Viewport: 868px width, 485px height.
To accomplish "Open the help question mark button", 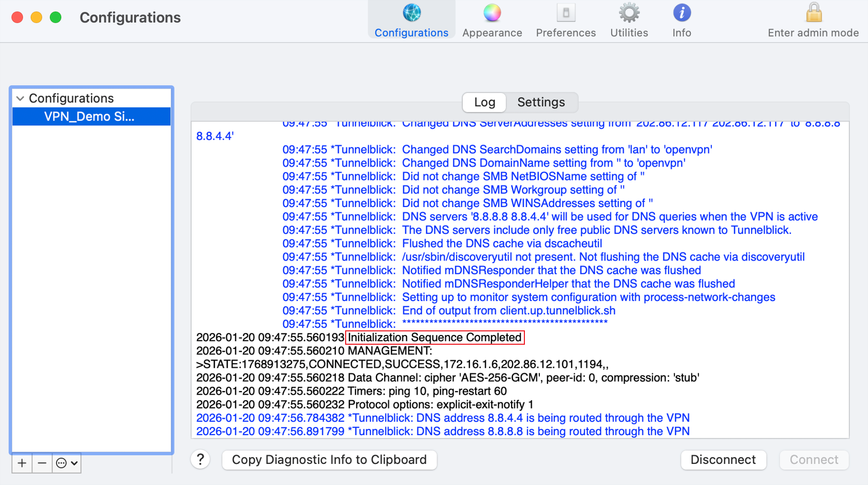I will click(200, 460).
